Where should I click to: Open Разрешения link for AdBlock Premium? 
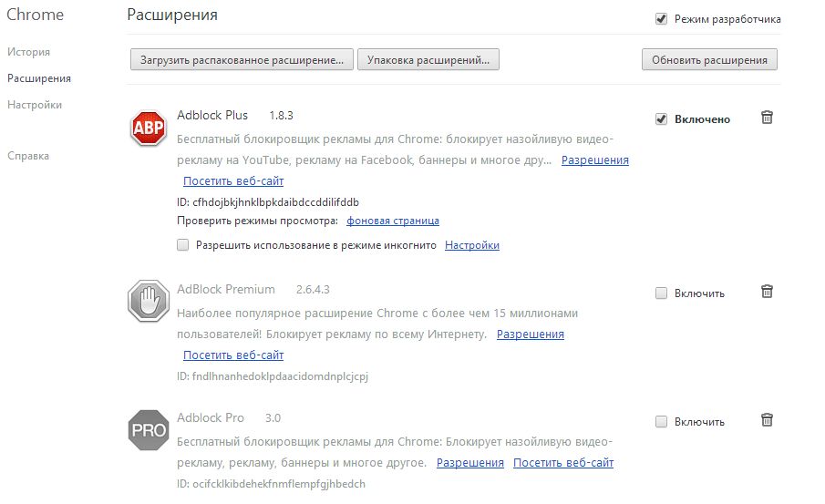[531, 334]
